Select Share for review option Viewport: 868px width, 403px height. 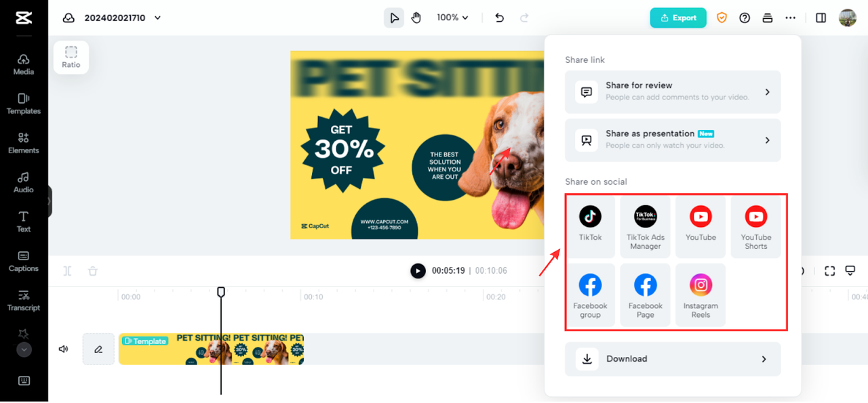[x=673, y=91]
